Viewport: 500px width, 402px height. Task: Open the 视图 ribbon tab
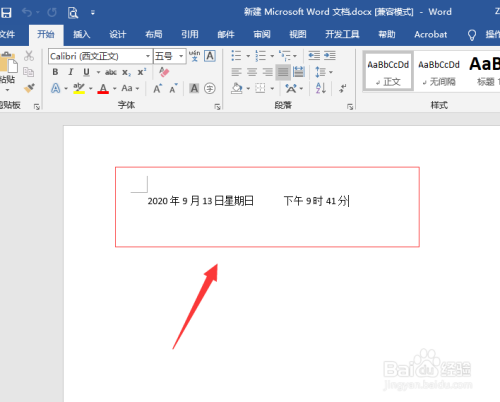point(298,34)
